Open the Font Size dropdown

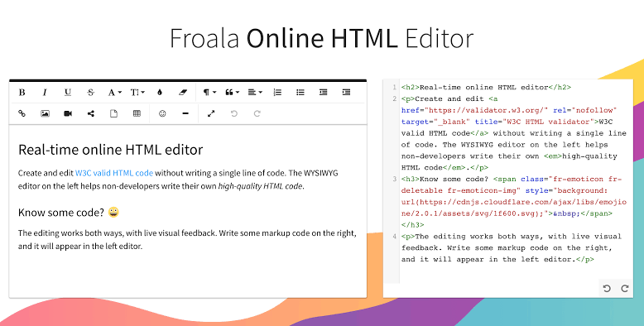pos(137,93)
